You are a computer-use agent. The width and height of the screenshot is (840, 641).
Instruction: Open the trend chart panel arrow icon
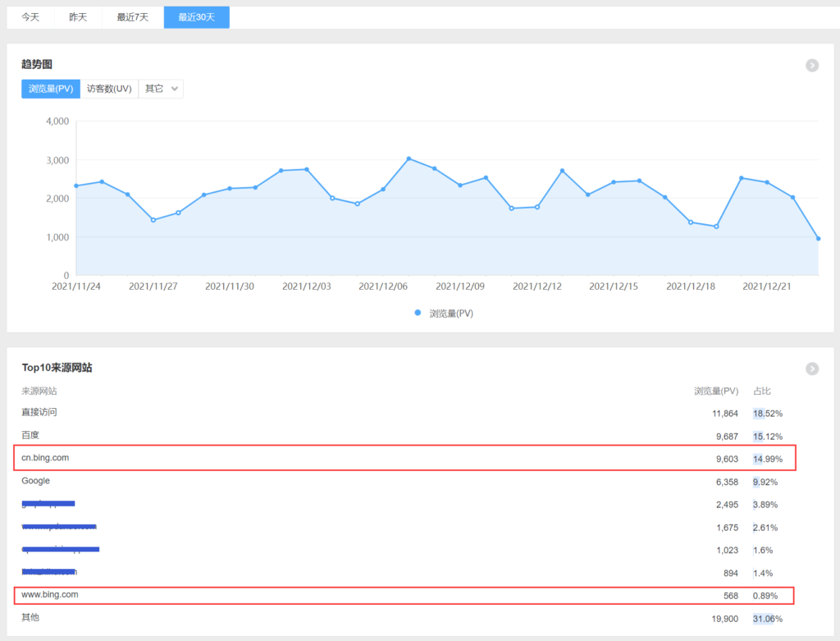812,66
